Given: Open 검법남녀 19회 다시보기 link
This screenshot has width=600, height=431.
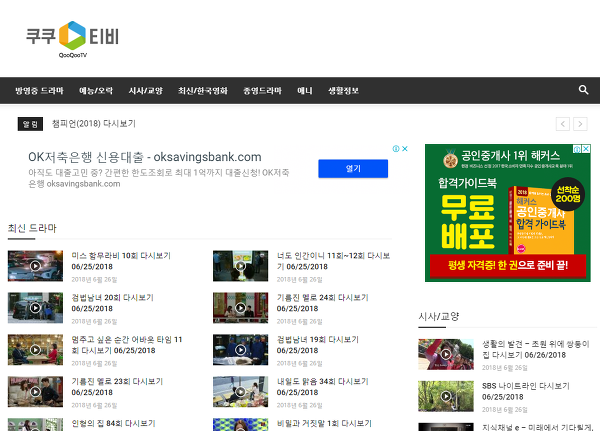Looking at the screenshot, I should coord(318,345).
